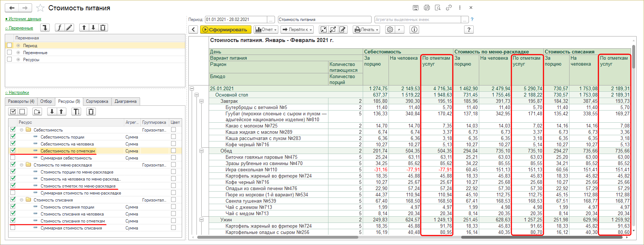
Task: Delete selected resource using trash icon
Action: (91, 112)
